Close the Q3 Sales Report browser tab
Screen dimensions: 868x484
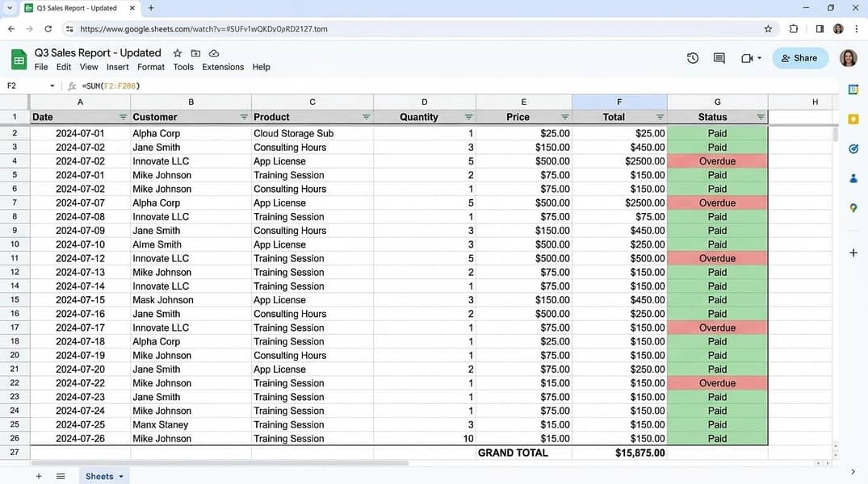coord(132,8)
